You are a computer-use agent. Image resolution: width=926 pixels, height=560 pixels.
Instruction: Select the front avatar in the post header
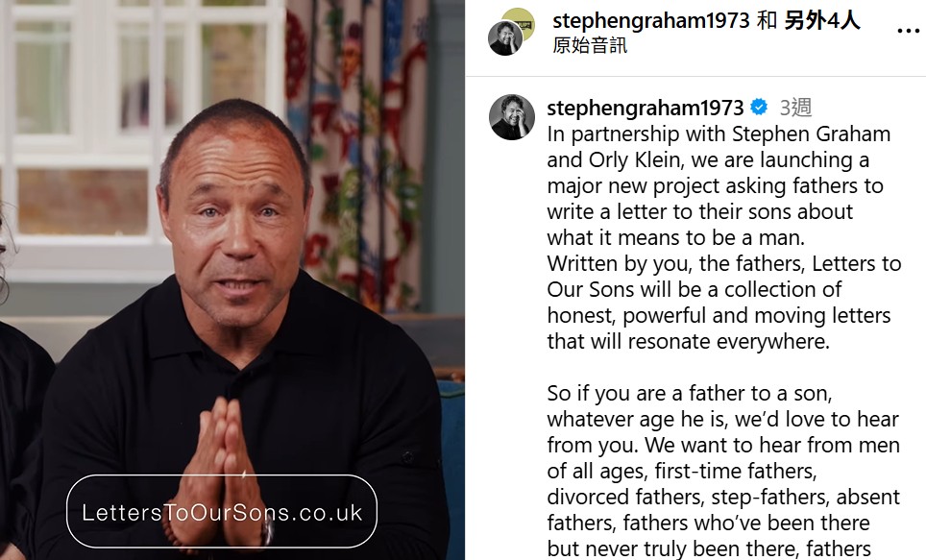point(505,38)
